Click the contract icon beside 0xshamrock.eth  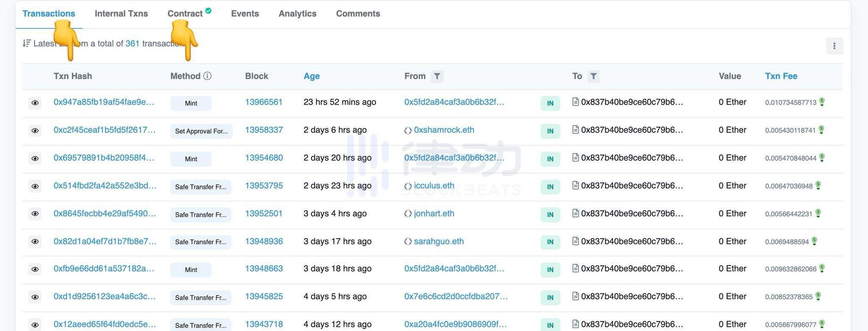coord(408,131)
